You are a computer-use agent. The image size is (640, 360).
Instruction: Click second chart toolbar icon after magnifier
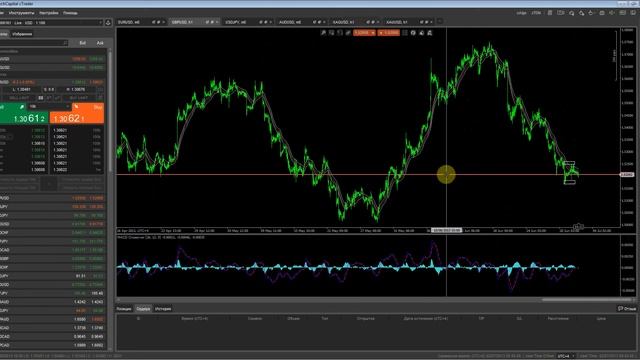[331, 33]
